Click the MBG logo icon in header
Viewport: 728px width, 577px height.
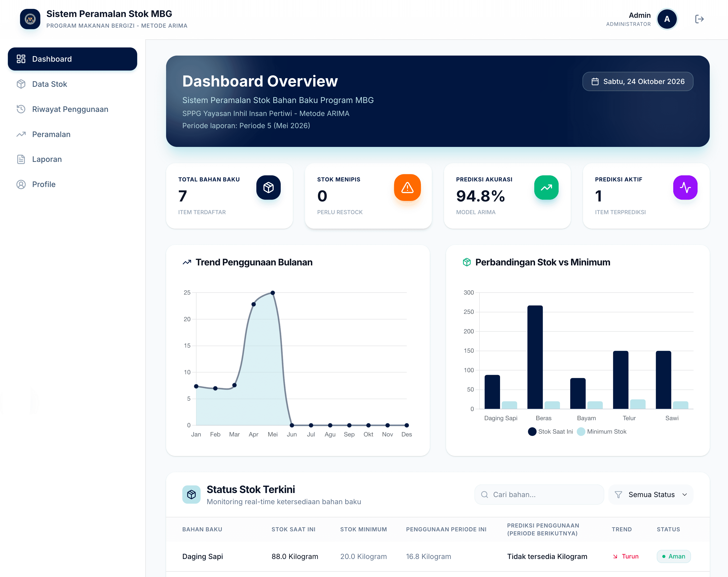[30, 19]
